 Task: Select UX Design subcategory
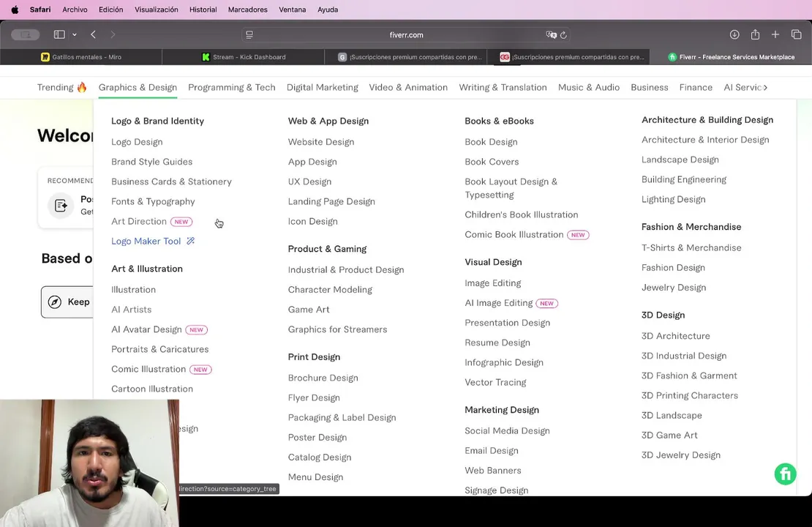tap(309, 182)
